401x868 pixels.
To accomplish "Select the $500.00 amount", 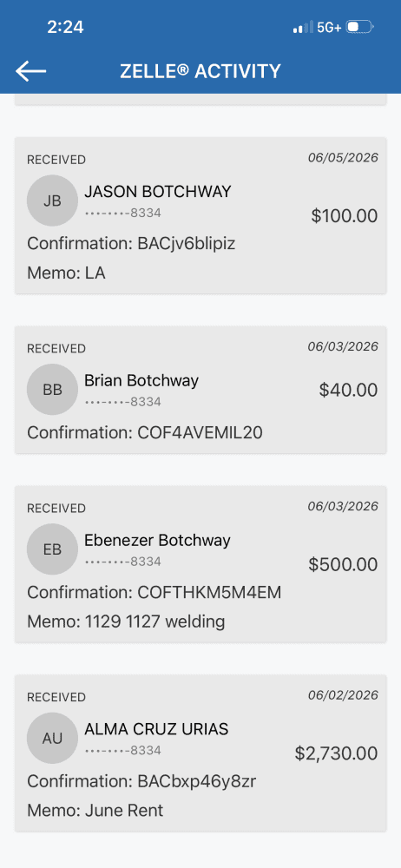I will 344,565.
